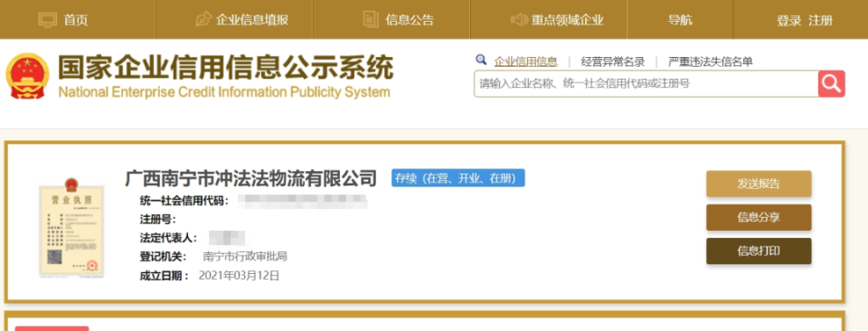Viewport: 868px width, 331px height.
Task: Open the 首页 home menu item
Action: coord(76,20)
